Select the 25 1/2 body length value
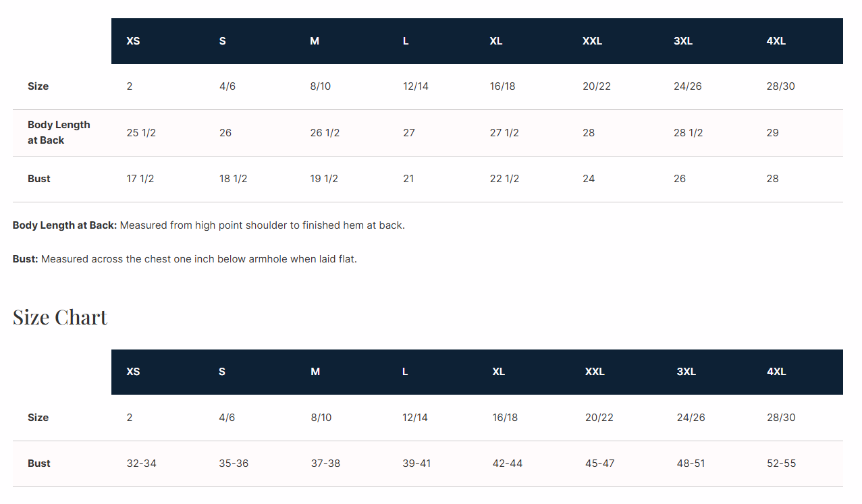 141,133
